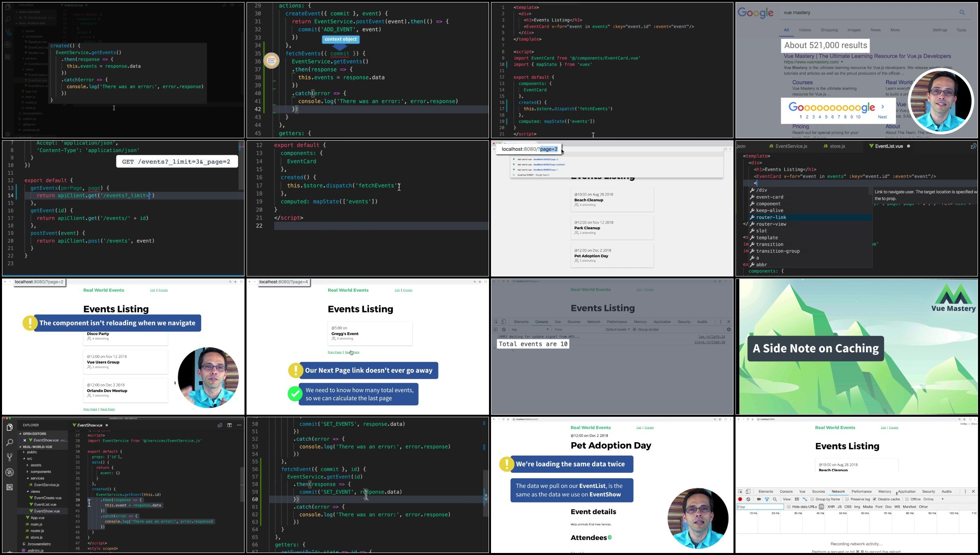Click Create link on the Pet Adoption Day page

click(x=649, y=427)
